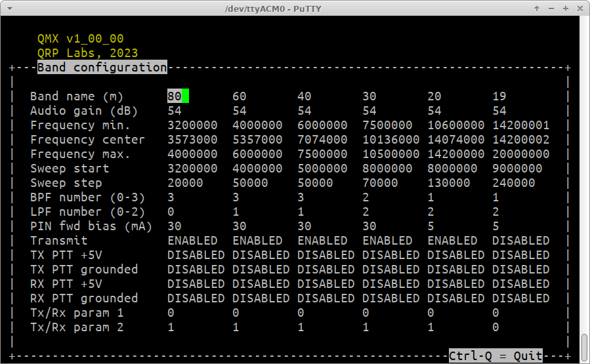
Task: Select the sweep start value 9000000
Action: click(517, 169)
